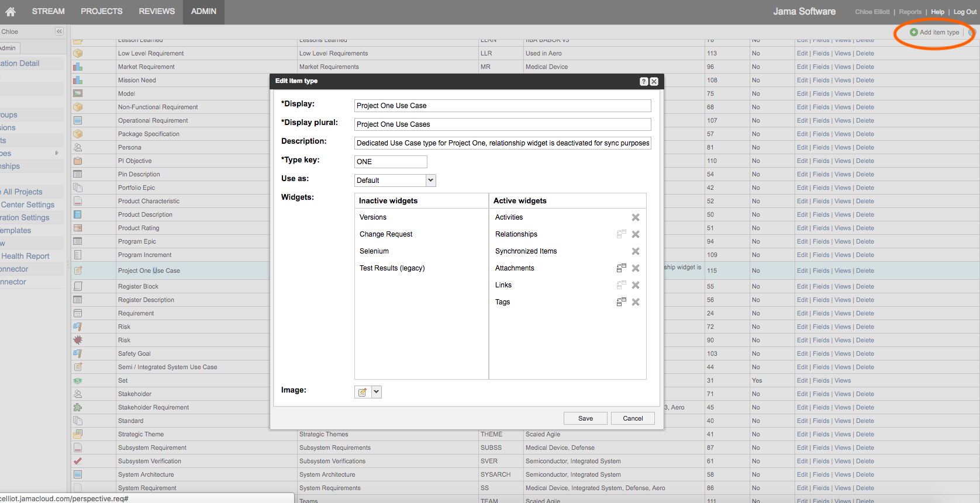Click the green plus Add item type icon
The image size is (980, 503).
click(914, 32)
